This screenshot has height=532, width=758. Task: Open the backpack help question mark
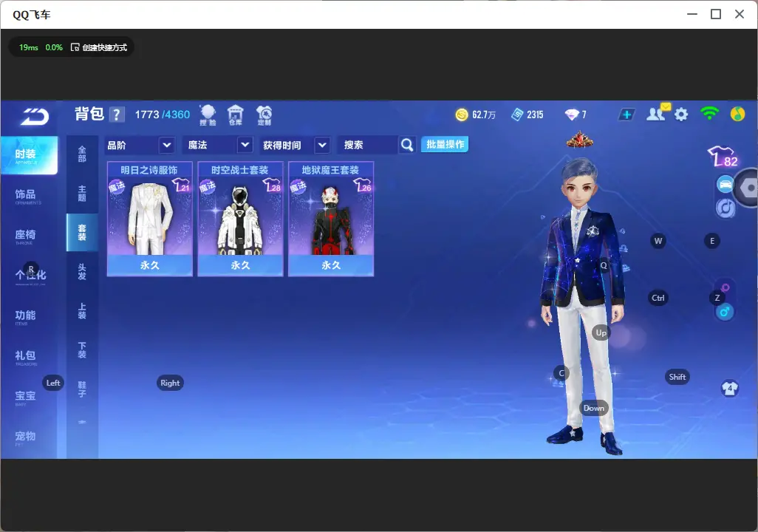coord(117,115)
